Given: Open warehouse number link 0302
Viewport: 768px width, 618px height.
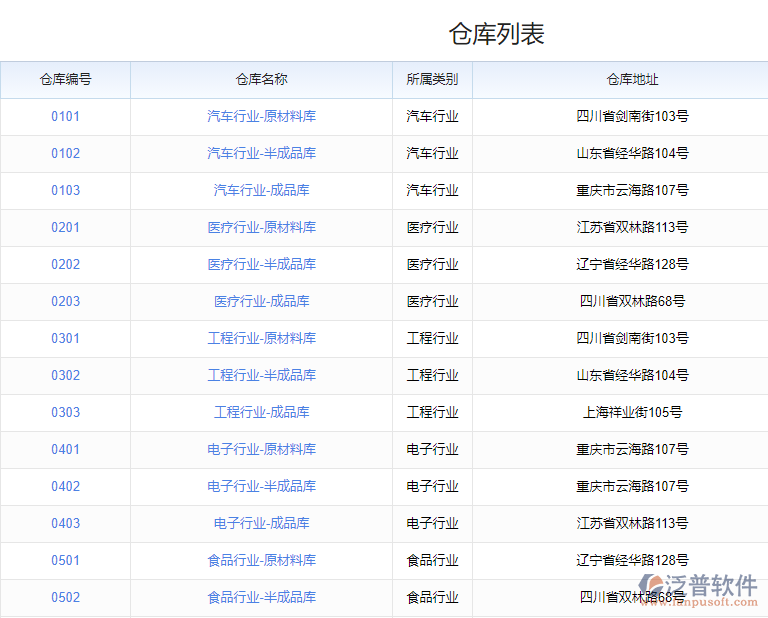Looking at the screenshot, I should click(65, 375).
